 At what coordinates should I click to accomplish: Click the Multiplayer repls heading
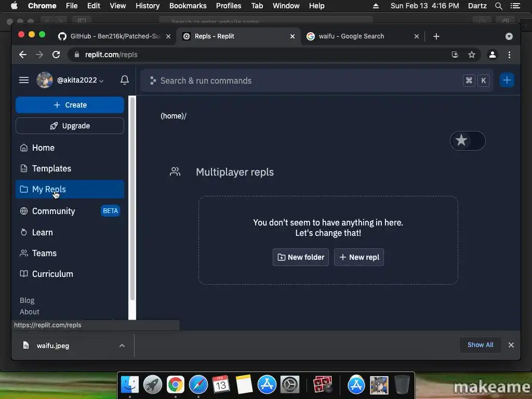[x=235, y=172]
